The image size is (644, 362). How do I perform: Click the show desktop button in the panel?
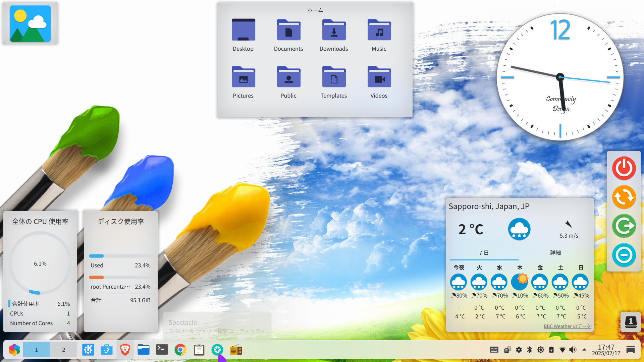click(x=631, y=350)
